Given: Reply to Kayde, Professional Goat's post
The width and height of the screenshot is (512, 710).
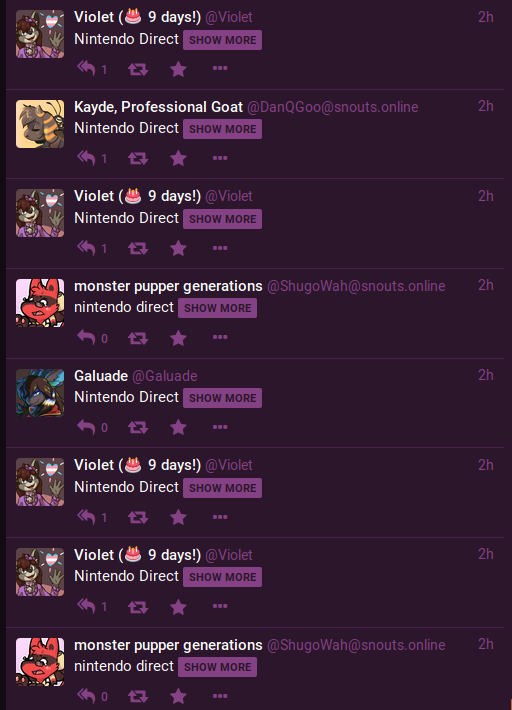Looking at the screenshot, I should (86, 158).
